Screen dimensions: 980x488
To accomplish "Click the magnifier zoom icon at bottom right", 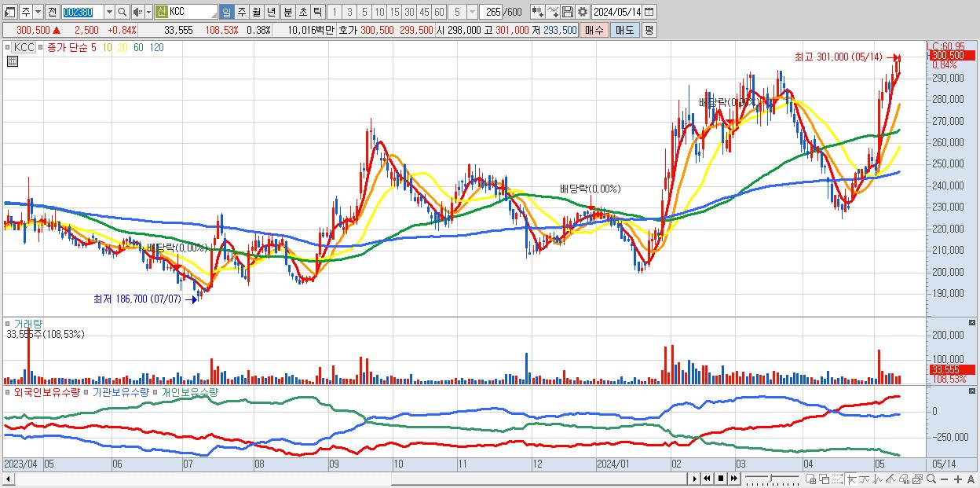I will click(x=931, y=479).
